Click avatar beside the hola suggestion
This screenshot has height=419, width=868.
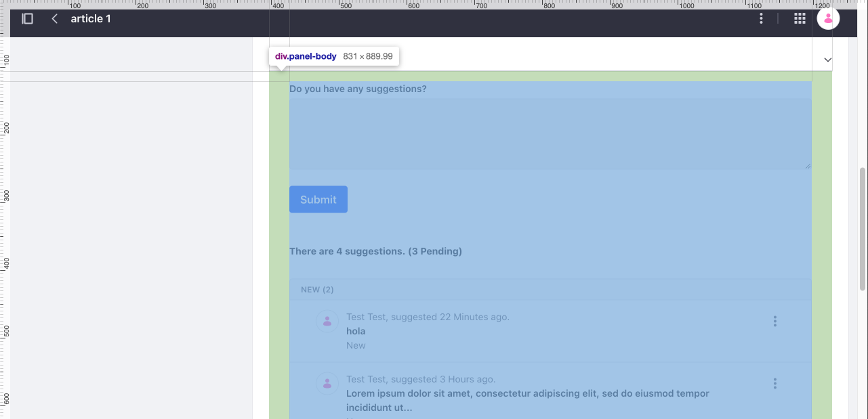point(327,322)
